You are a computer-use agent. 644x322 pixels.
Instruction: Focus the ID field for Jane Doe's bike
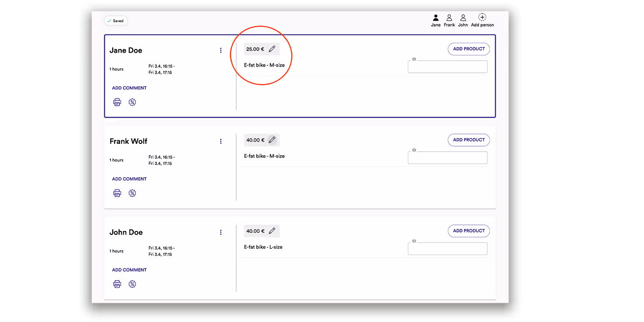[x=447, y=67]
